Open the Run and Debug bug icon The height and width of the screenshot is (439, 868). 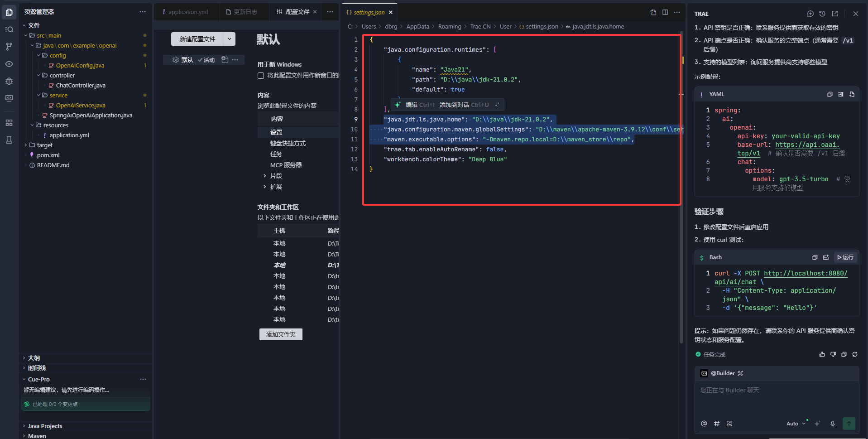9,81
